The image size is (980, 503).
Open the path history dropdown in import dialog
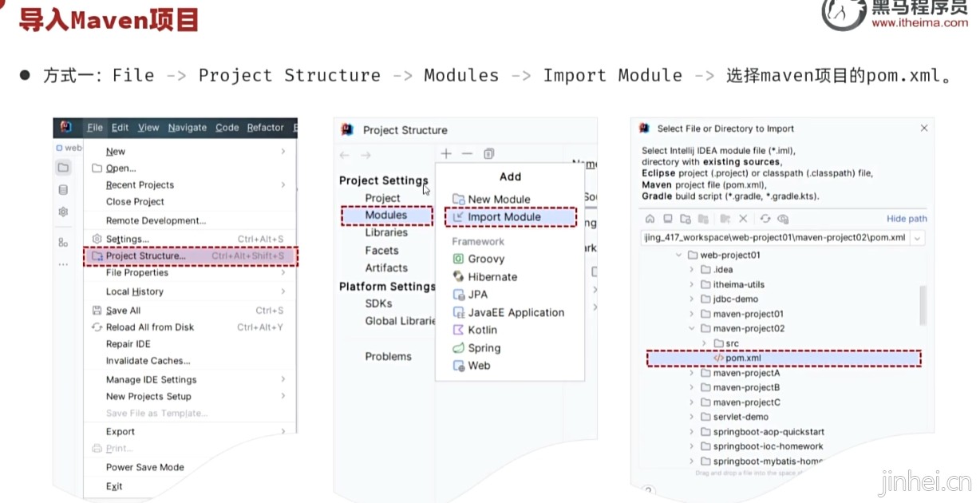(918, 238)
